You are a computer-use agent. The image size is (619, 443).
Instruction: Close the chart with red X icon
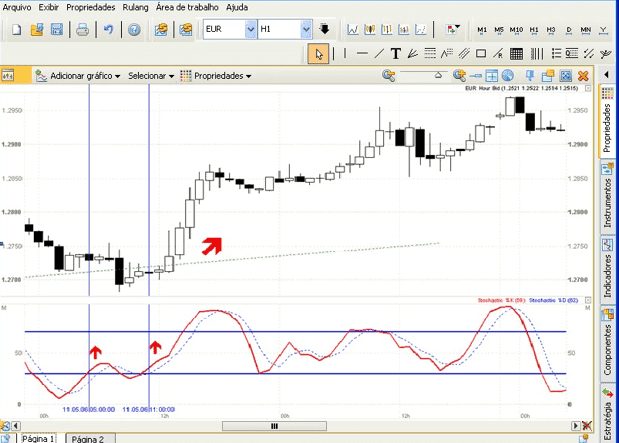tap(583, 75)
